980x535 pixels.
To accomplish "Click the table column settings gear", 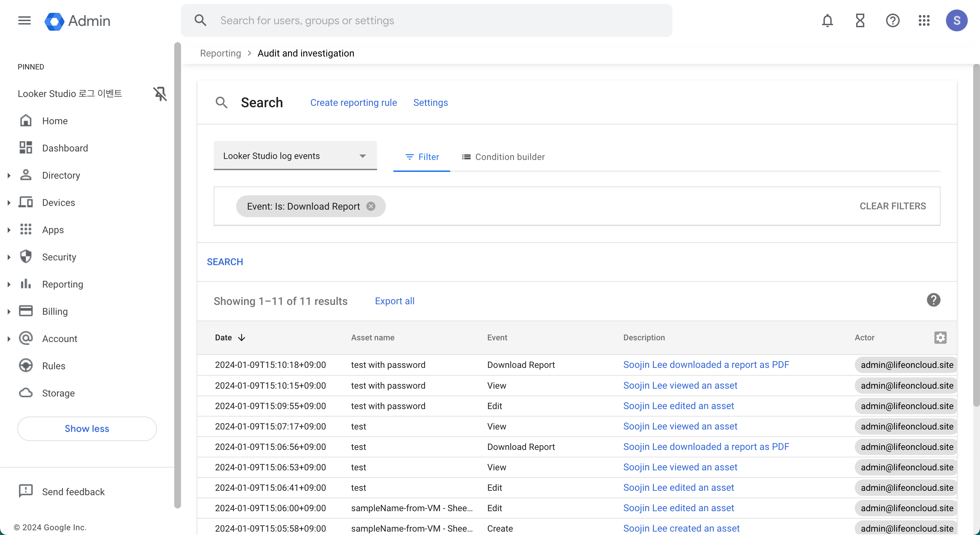I will click(x=940, y=338).
